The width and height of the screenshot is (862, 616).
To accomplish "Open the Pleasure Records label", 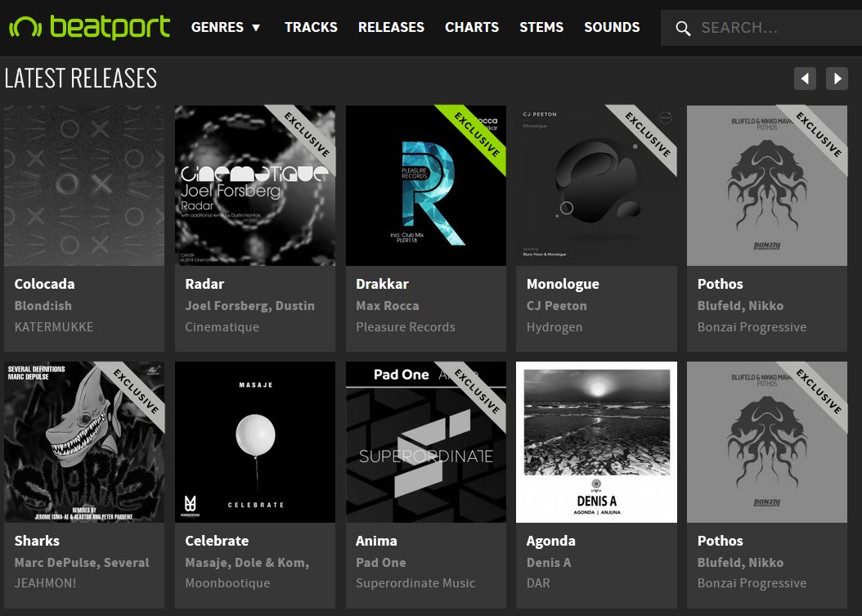I will [x=405, y=327].
